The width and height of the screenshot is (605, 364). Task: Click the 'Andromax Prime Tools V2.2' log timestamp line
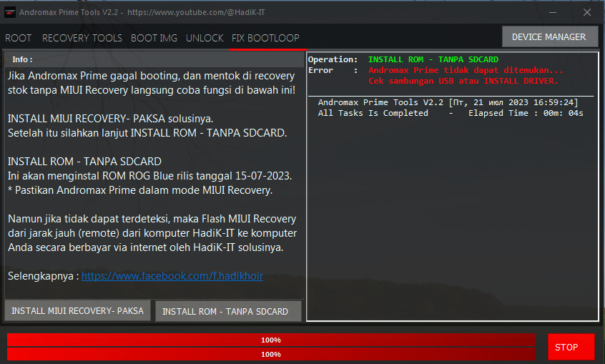point(448,102)
